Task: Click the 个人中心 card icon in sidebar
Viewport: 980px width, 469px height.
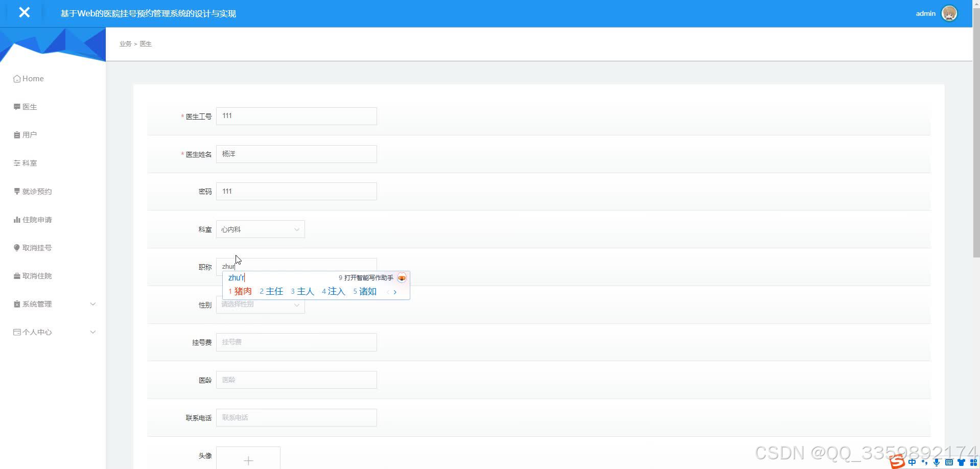Action: pos(17,332)
